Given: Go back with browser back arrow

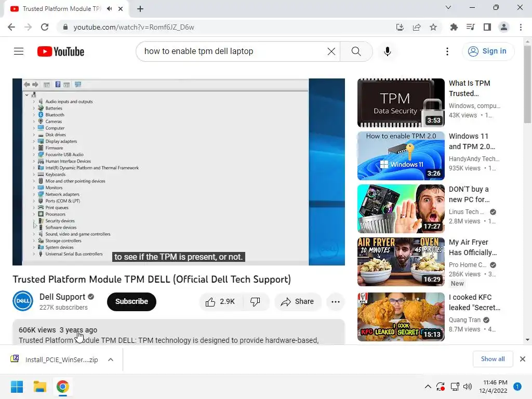Looking at the screenshot, I should point(11,27).
